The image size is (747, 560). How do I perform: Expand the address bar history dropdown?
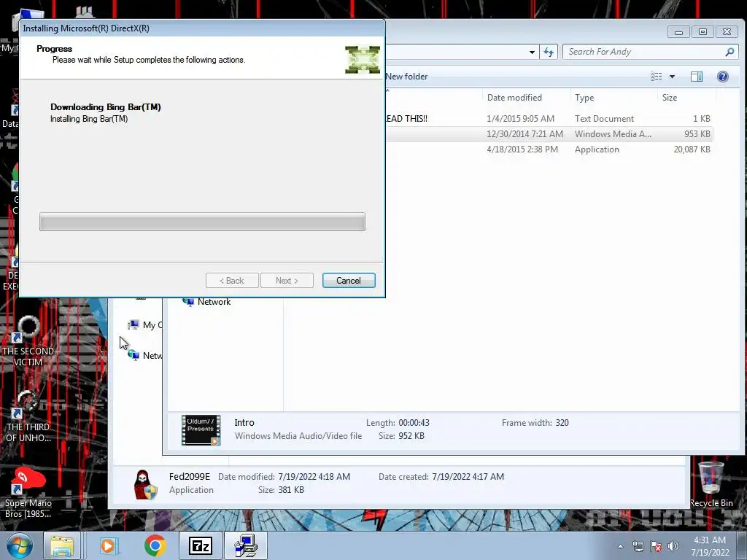coord(532,52)
